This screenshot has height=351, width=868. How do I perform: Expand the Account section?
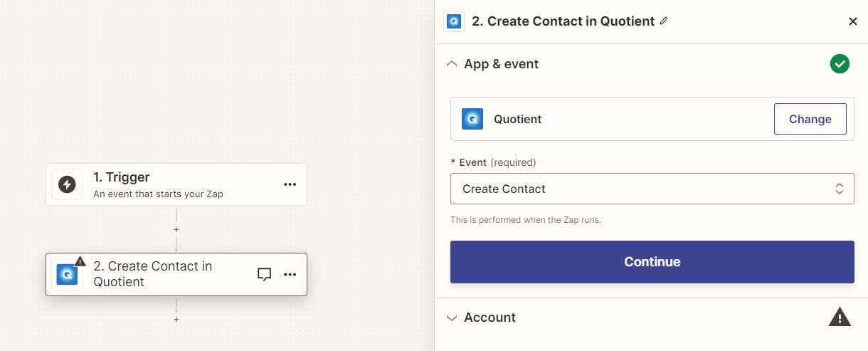click(x=451, y=318)
